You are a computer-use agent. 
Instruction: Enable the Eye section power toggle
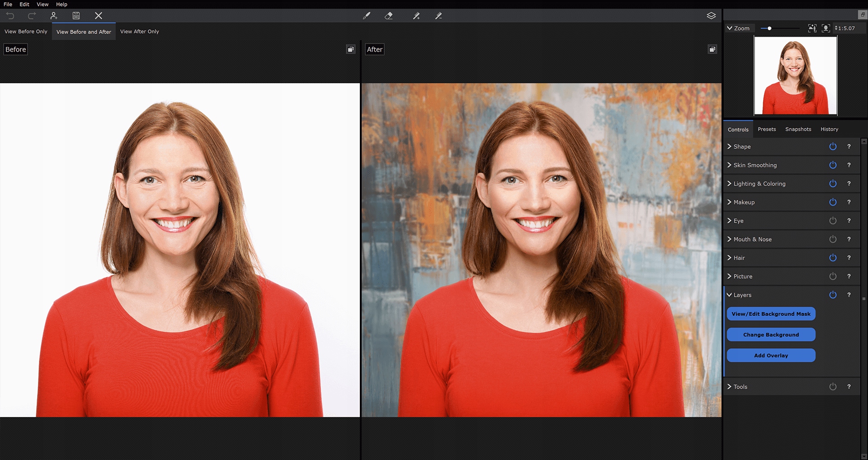[x=833, y=221]
